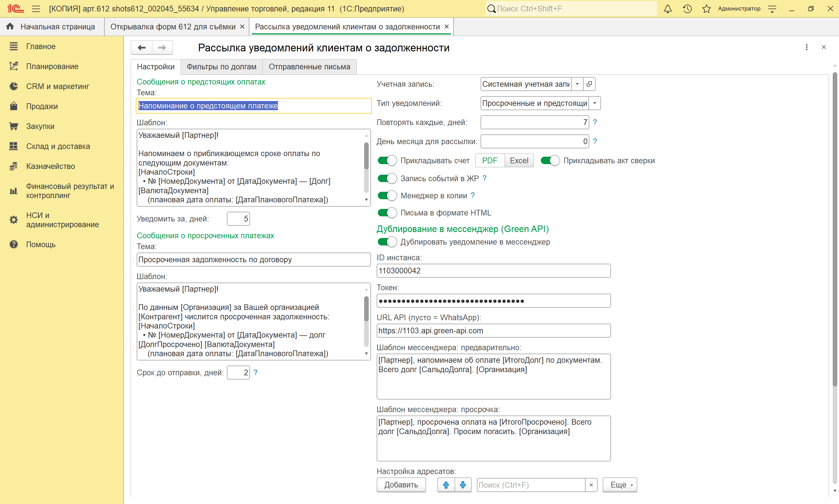This screenshot has width=839, height=504.
Task: Move recipient row up with blue arrow
Action: [446, 485]
